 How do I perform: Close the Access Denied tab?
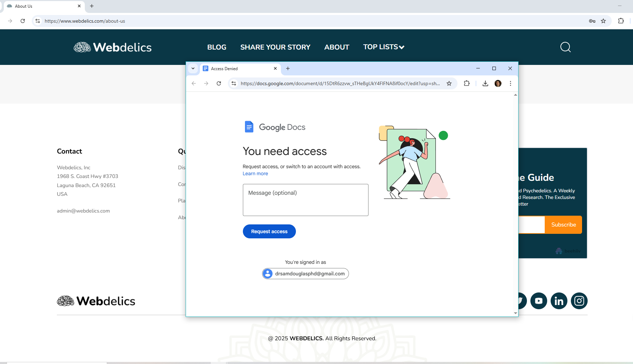coord(275,68)
